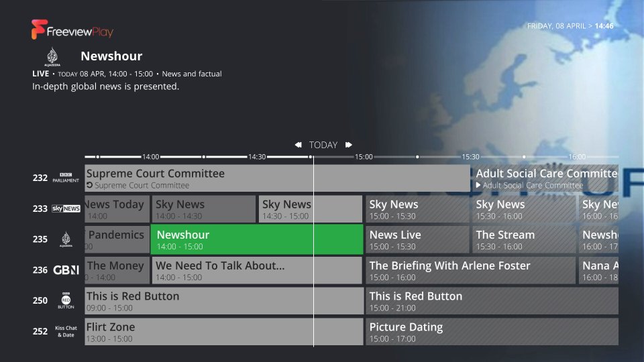Go to next day with right arrow
Screen dimensions: 644x362
coord(349,145)
